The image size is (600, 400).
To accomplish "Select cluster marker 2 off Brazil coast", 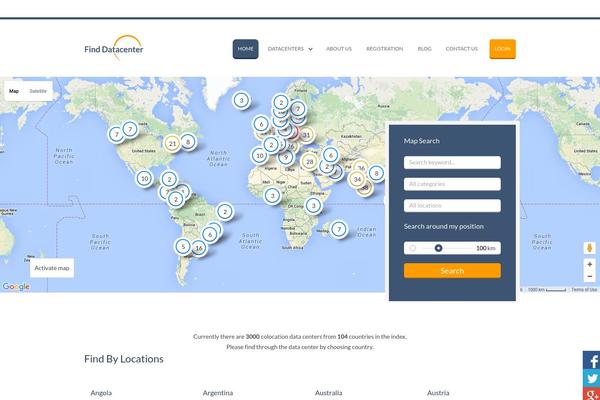I will pos(225,211).
